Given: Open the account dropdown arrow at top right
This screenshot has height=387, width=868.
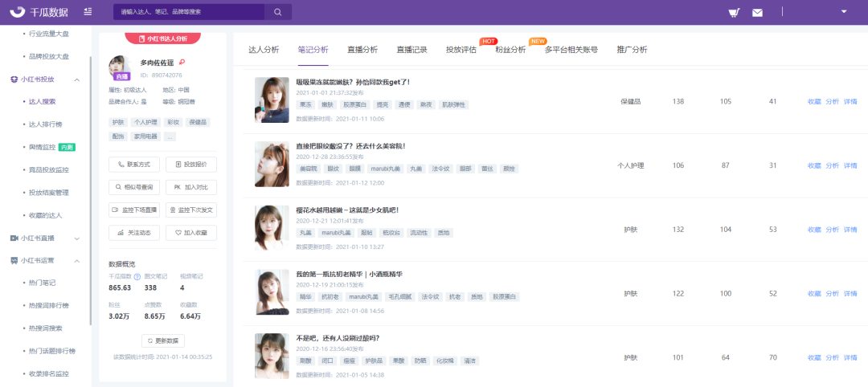Looking at the screenshot, I should [x=844, y=11].
